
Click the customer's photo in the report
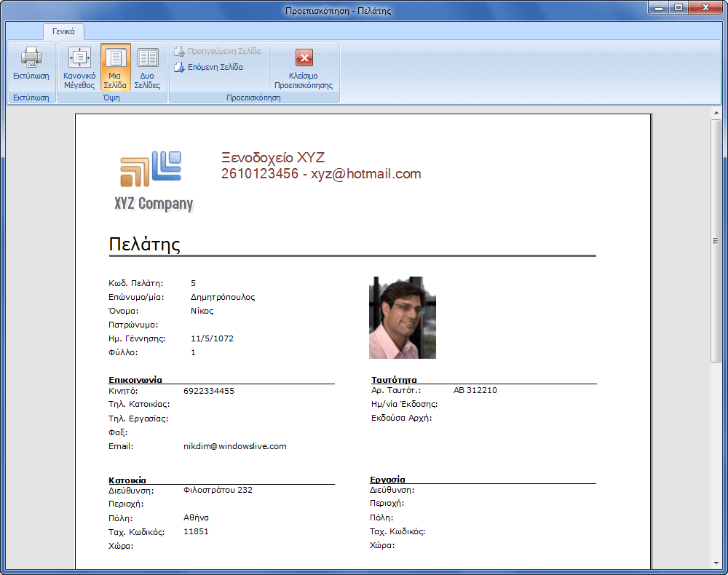(x=402, y=317)
